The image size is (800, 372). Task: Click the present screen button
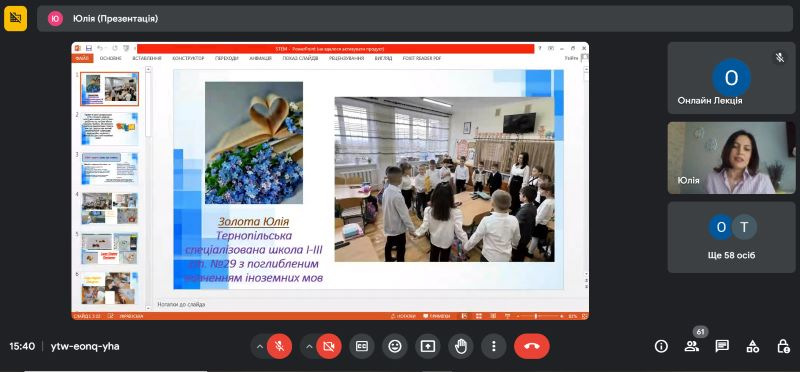pyautogui.click(x=428, y=346)
